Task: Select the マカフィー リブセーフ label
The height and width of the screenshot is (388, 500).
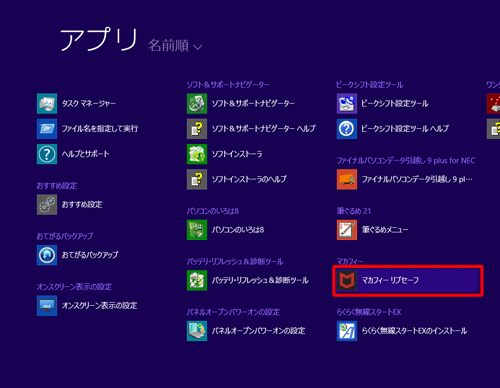Action: (390, 280)
